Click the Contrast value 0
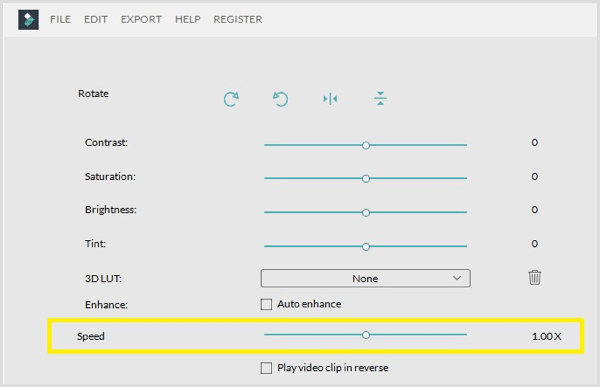 (535, 142)
